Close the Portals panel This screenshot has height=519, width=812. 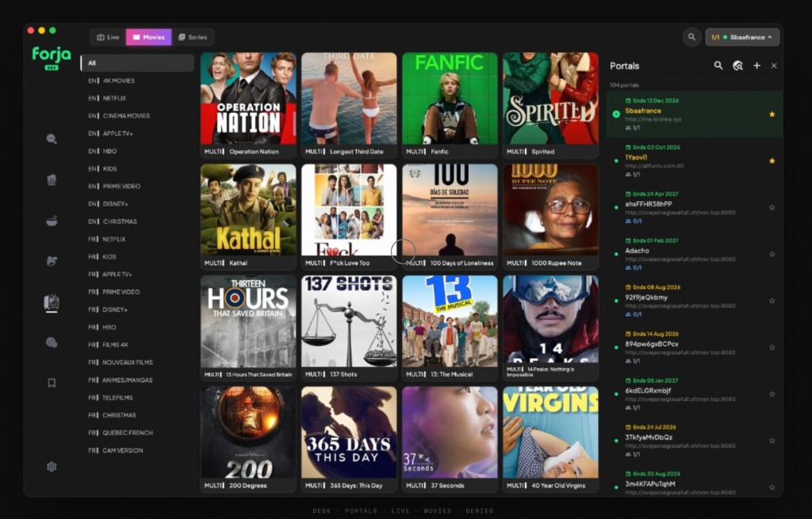pyautogui.click(x=774, y=65)
